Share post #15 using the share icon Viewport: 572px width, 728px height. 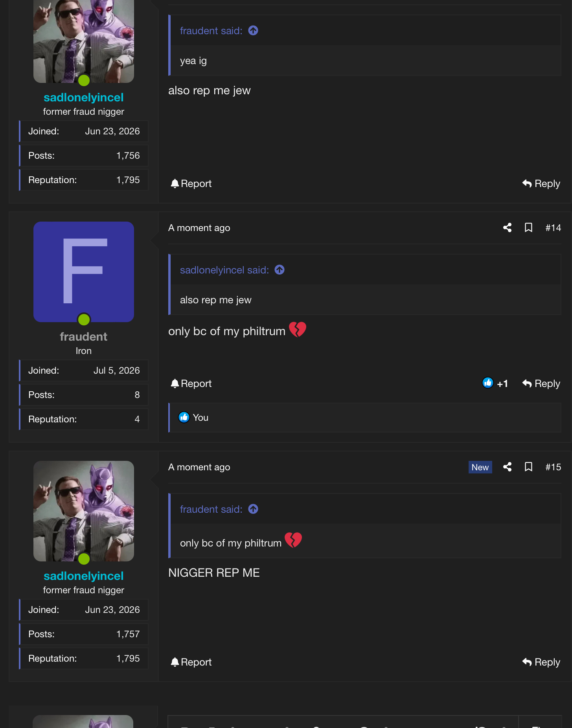click(x=507, y=467)
